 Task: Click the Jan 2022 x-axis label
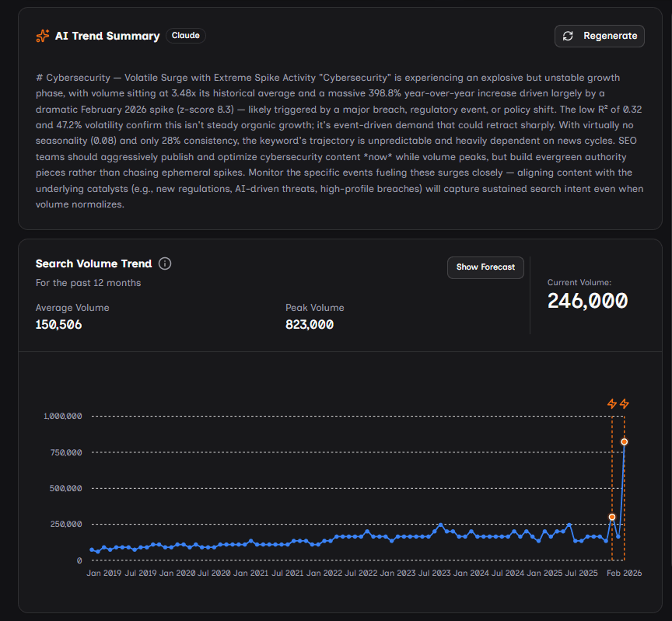point(324,573)
